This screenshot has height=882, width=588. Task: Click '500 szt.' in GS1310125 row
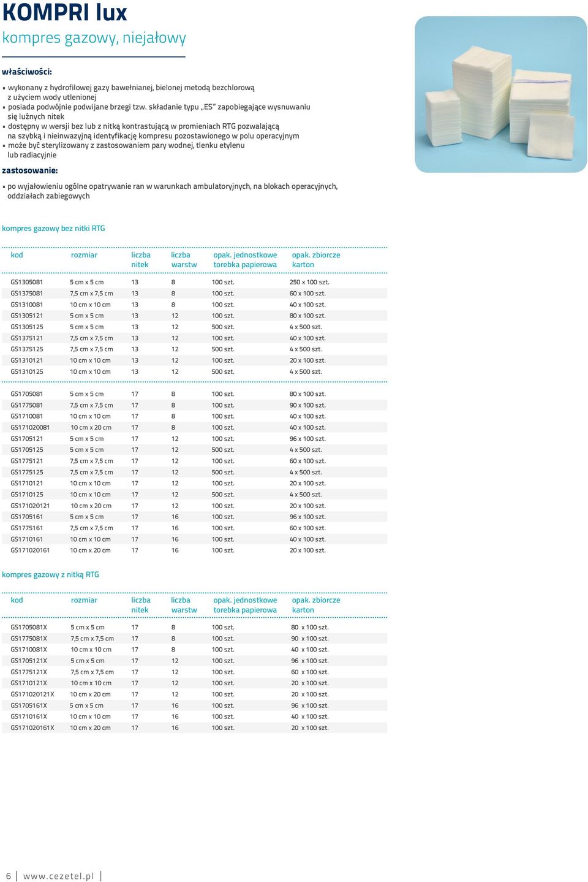pos(223,372)
